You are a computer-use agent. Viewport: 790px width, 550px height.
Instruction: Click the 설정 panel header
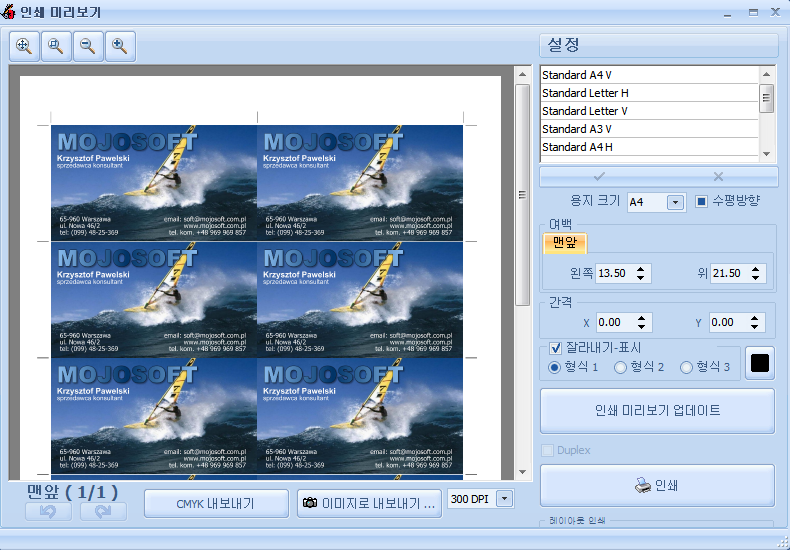click(659, 46)
